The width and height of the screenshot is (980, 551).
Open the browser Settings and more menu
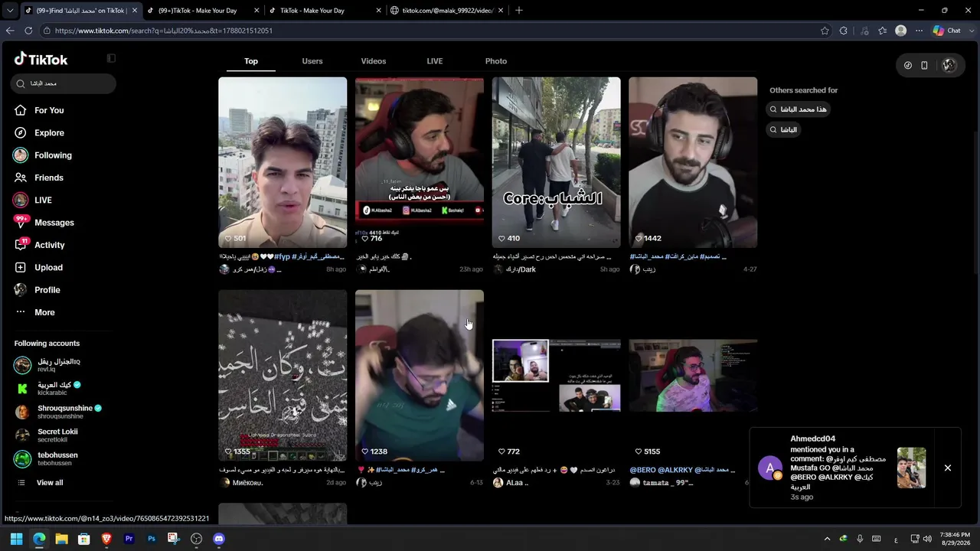[x=919, y=31]
